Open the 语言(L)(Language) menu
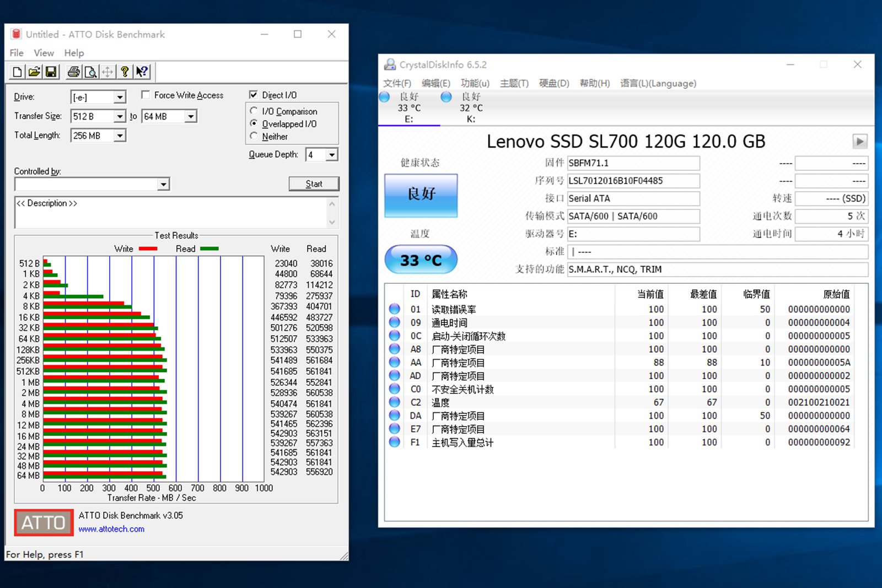Viewport: 882px width, 588px height. pos(658,83)
